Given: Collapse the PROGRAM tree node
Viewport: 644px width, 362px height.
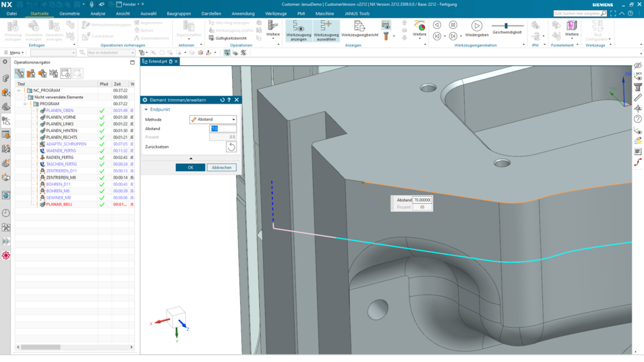Looking at the screenshot, I should pyautogui.click(x=25, y=104).
